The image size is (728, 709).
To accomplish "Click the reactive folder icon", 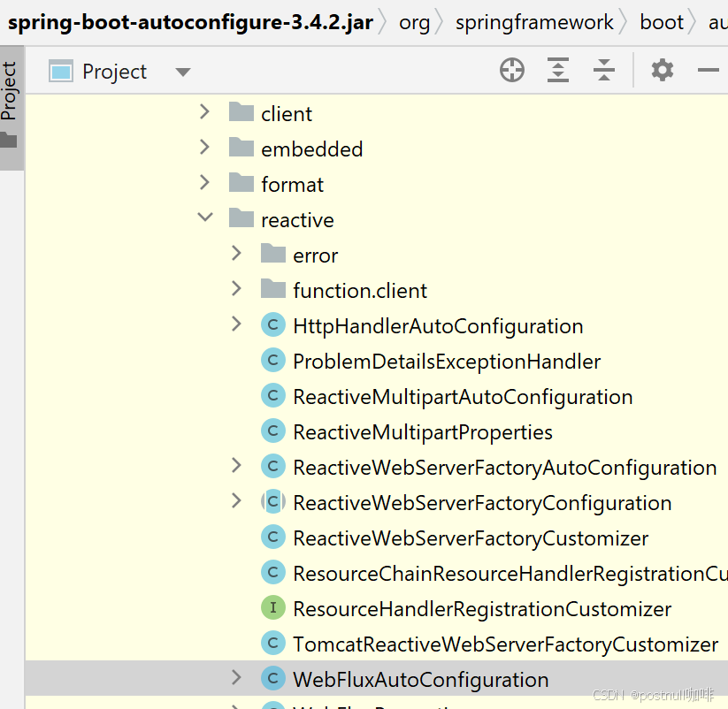I will tap(241, 218).
